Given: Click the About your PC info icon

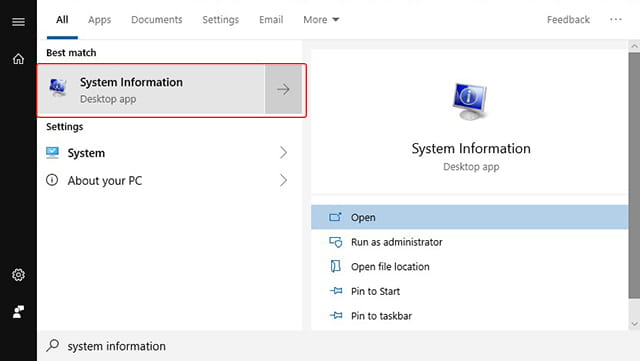Looking at the screenshot, I should pyautogui.click(x=52, y=180).
